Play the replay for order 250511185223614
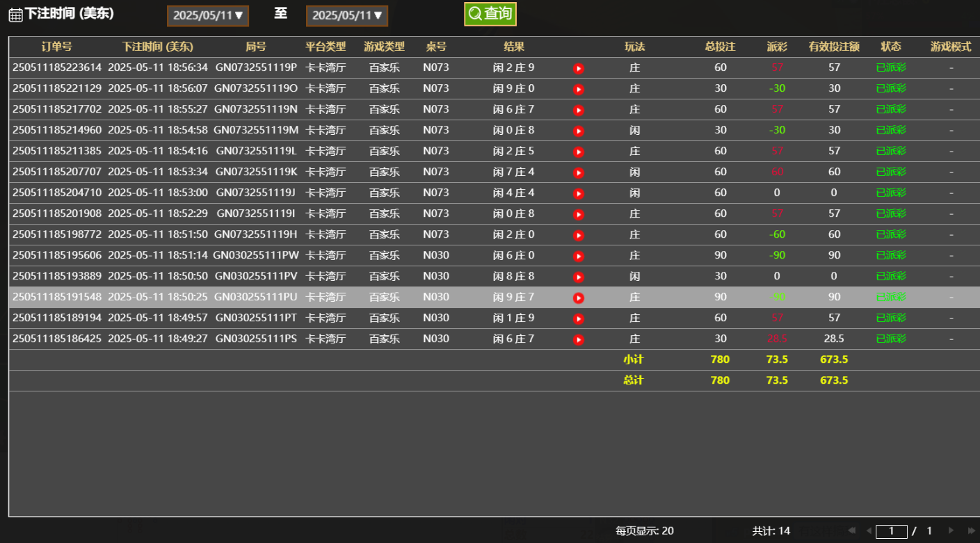 [578, 67]
